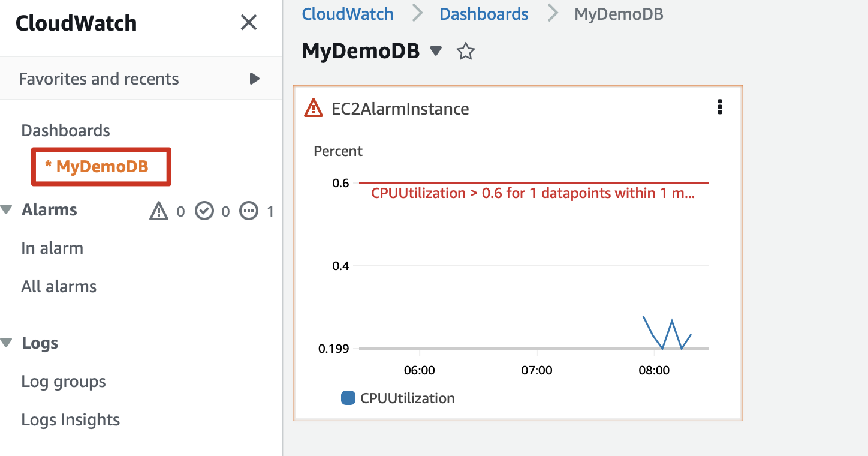Open the All alarms sidebar link
868x456 pixels.
(x=59, y=287)
